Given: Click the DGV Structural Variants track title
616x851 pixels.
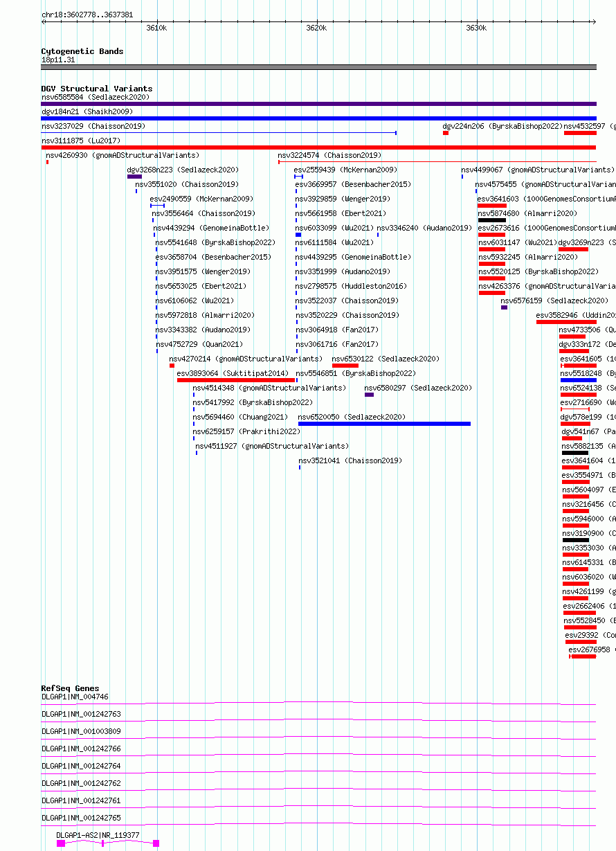Looking at the screenshot, I should [97, 89].
